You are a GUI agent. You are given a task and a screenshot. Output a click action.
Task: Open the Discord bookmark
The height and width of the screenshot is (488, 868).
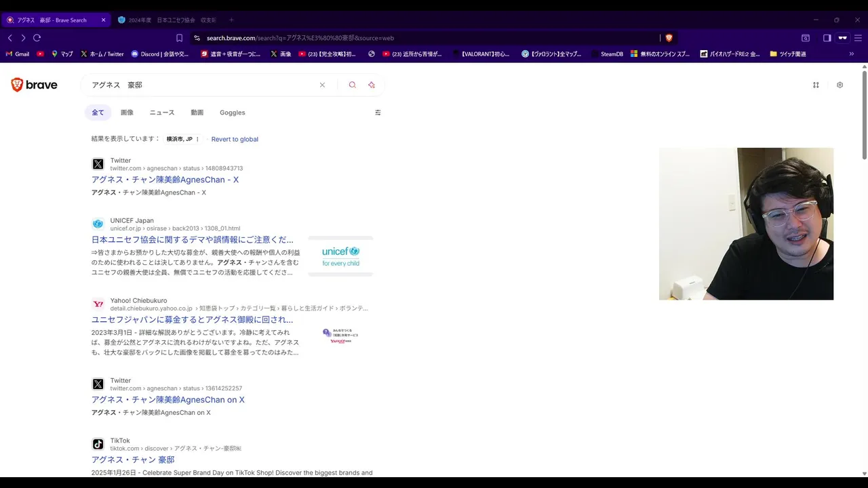point(160,54)
